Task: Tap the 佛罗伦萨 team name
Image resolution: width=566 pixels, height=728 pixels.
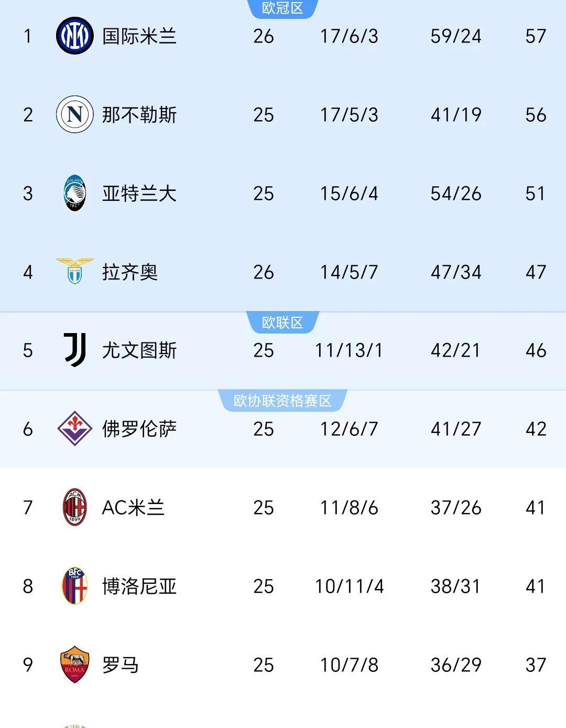Action: click(x=139, y=429)
